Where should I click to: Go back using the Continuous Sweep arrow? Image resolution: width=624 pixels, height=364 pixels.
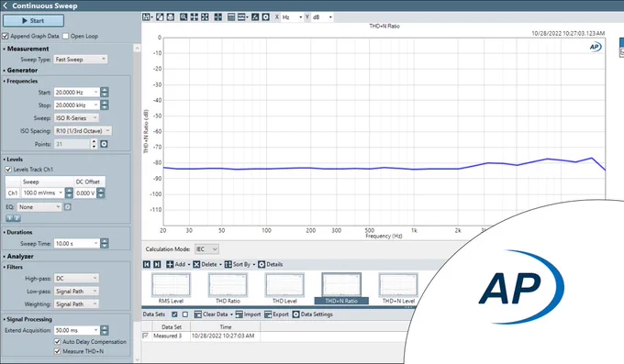[x=6, y=6]
